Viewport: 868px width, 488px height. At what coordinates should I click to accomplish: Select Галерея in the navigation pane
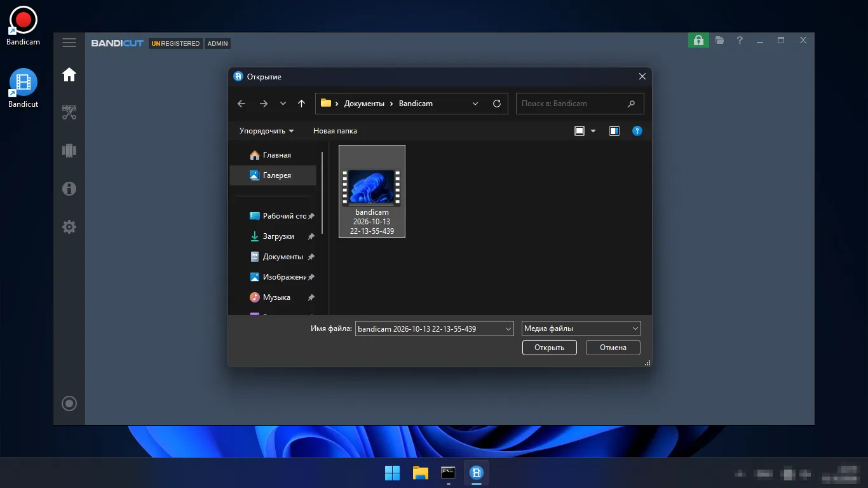click(x=273, y=175)
